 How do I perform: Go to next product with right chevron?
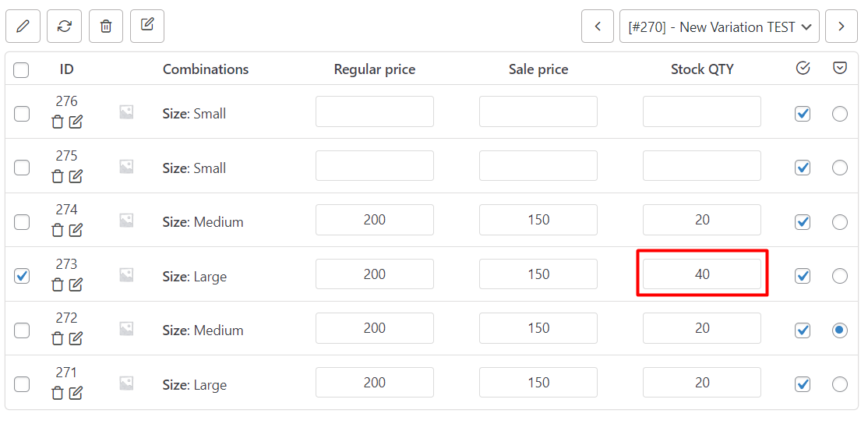point(841,26)
